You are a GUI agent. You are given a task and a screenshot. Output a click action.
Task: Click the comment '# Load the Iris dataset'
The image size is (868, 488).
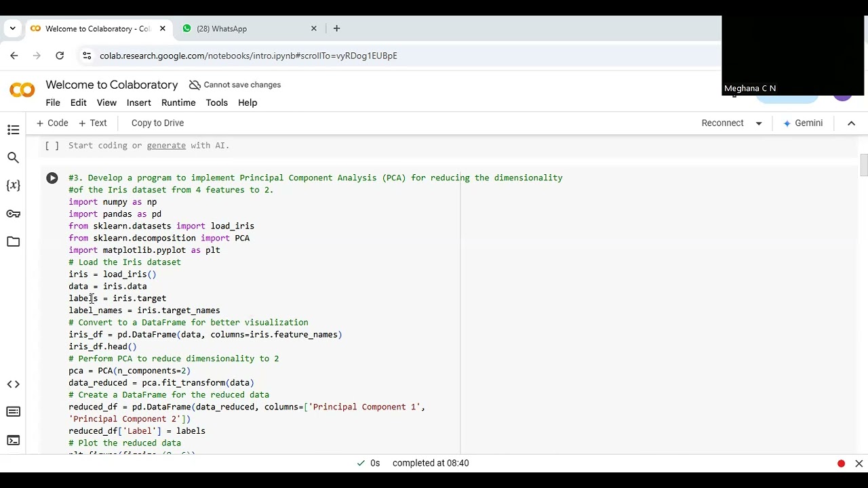[x=125, y=262]
